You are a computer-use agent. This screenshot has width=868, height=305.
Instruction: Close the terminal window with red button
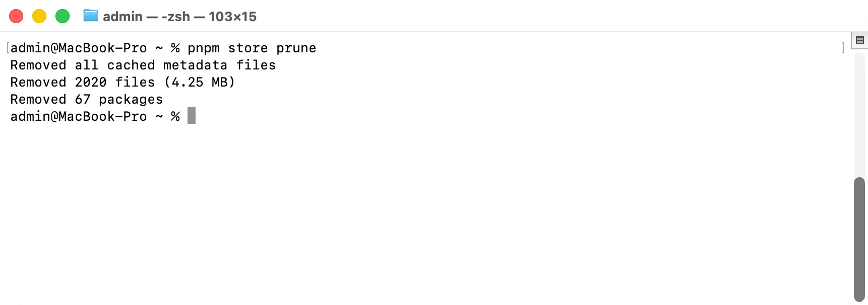[16, 16]
